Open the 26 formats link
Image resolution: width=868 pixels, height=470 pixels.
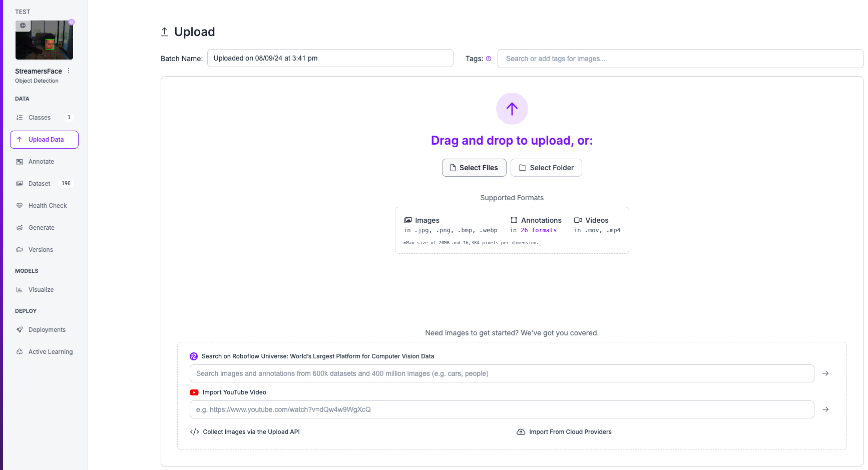click(538, 230)
